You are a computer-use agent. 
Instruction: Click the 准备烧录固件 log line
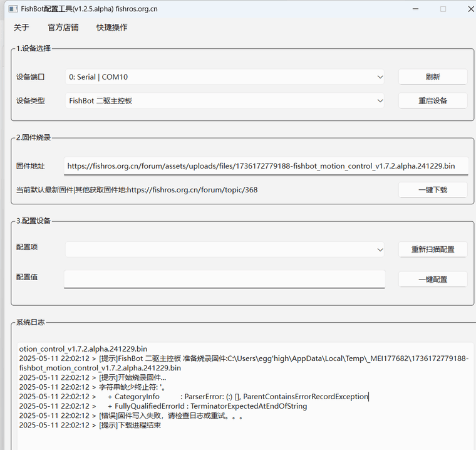[x=244, y=363]
